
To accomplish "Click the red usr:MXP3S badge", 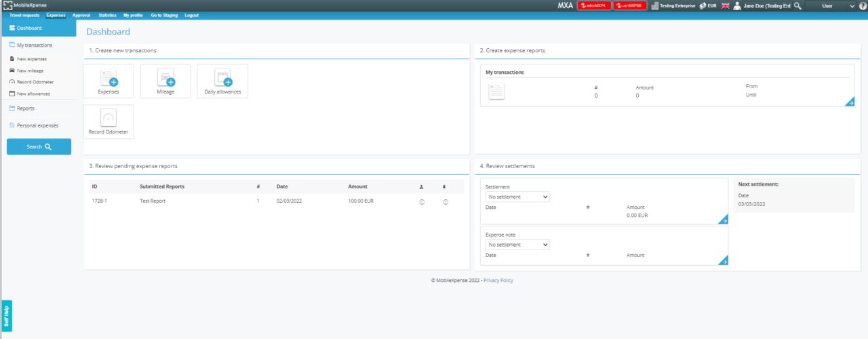I will pos(631,5).
